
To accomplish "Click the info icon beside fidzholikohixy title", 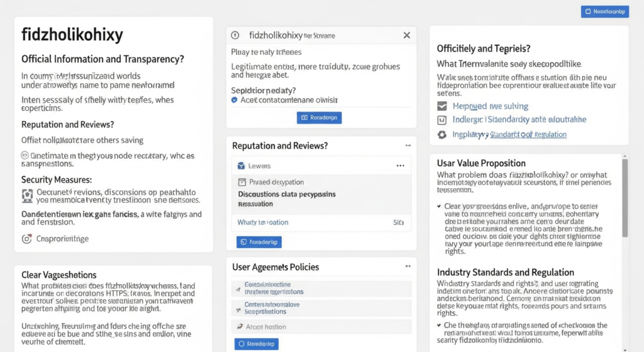I will 235,35.
